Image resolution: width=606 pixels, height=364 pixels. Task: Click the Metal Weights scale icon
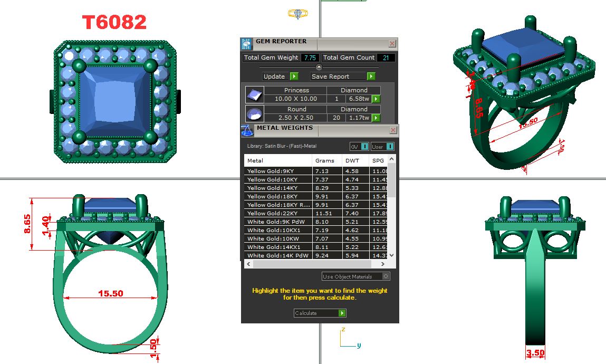(247, 130)
